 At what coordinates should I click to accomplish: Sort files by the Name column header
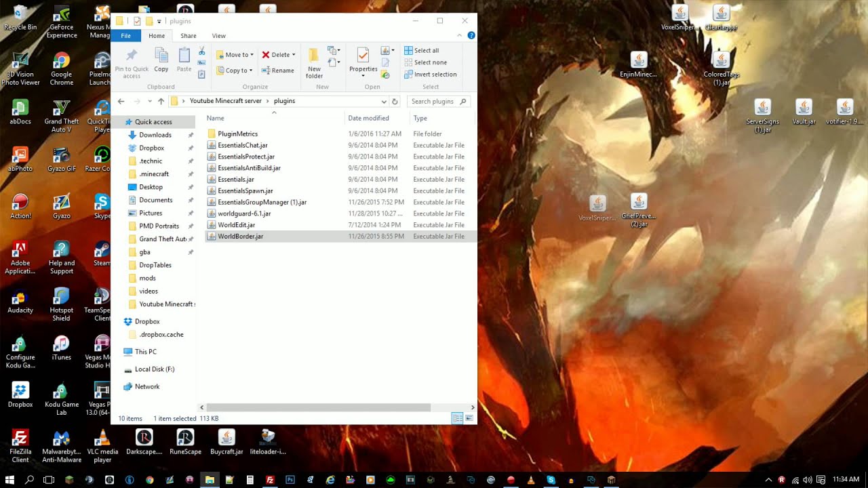coord(274,118)
